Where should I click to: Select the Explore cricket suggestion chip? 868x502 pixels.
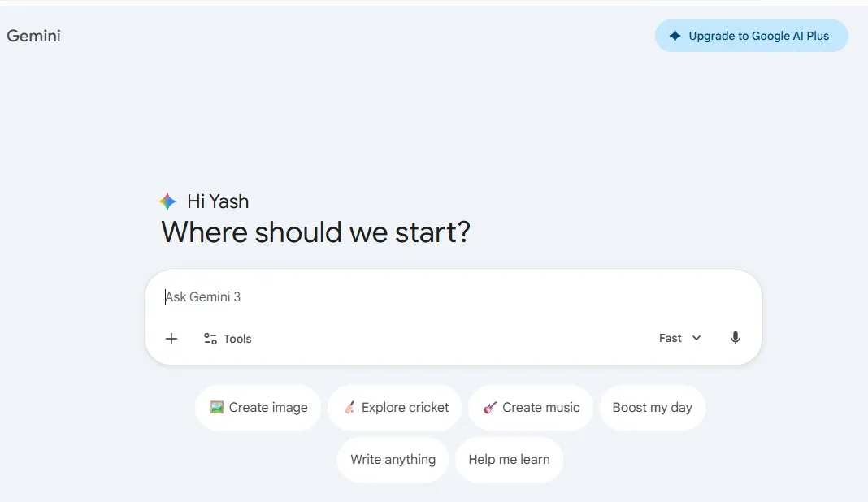(395, 407)
